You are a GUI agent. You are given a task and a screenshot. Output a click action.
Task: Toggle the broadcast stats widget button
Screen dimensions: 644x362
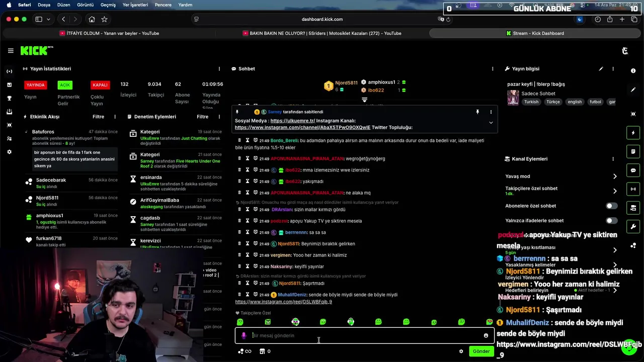click(x=633, y=189)
